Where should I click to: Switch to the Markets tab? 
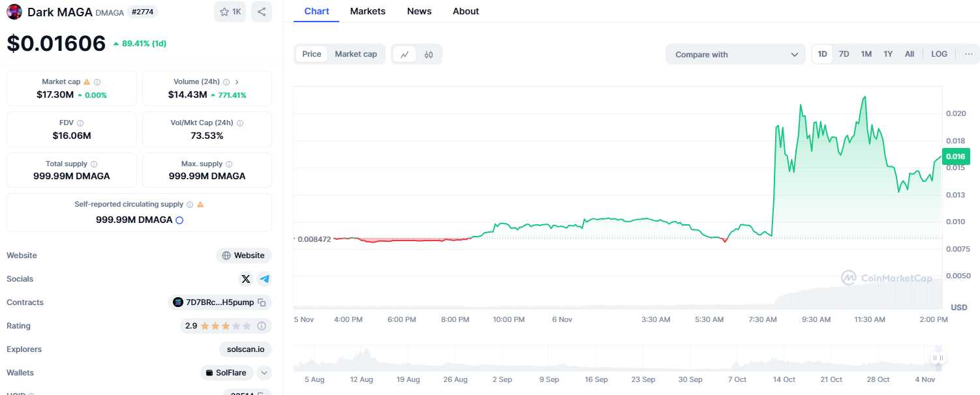tap(367, 11)
